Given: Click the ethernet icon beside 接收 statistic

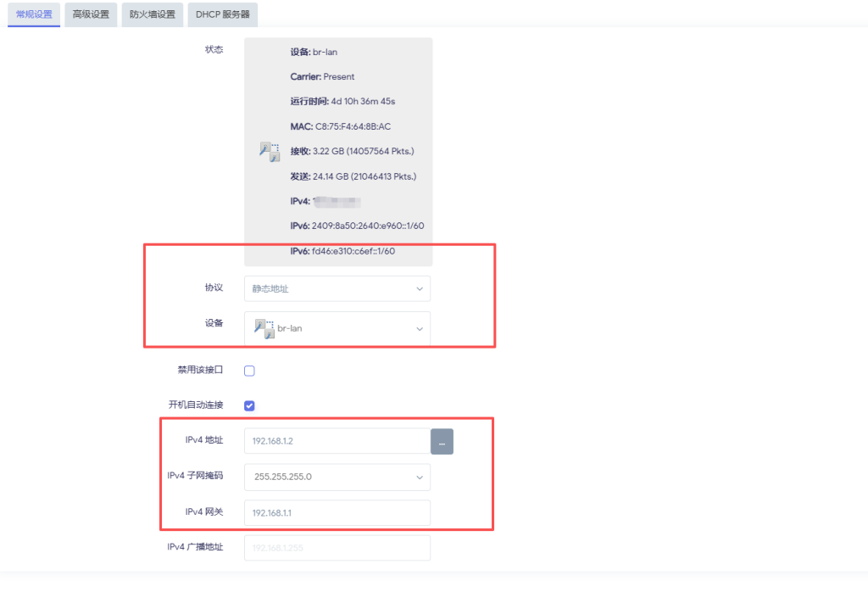Looking at the screenshot, I should (x=269, y=152).
